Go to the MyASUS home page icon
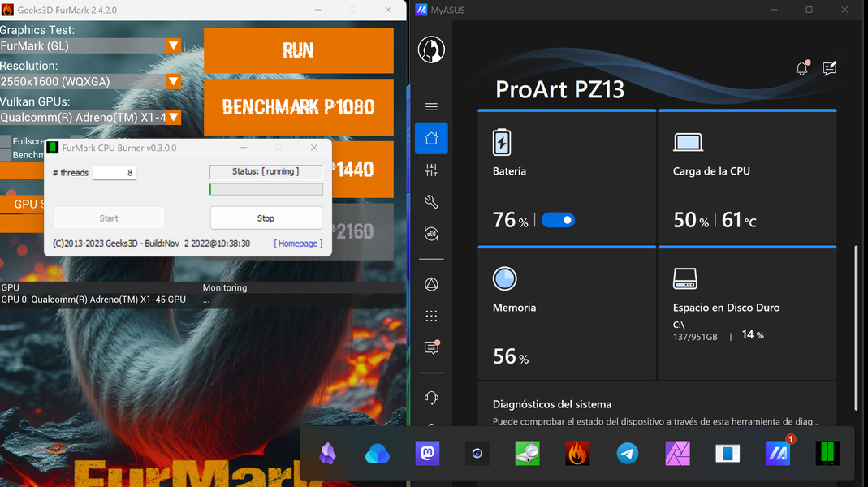 pos(431,138)
